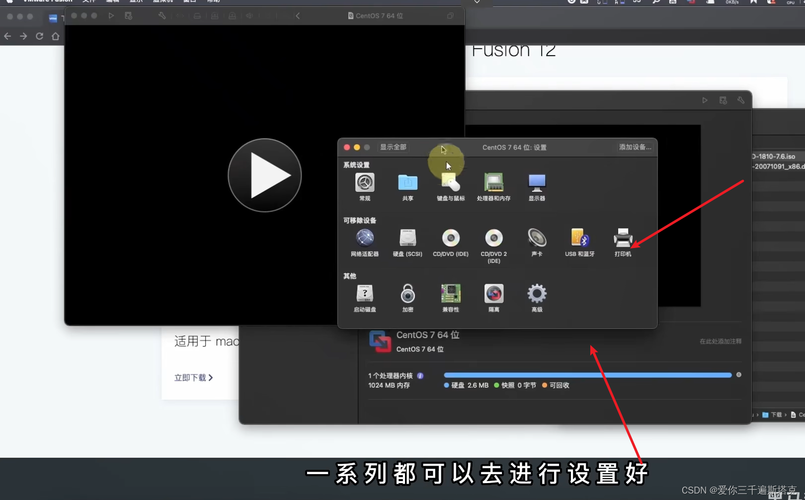Click play icon in CentOS window toolbar
This screenshot has height=500, width=805.
click(x=111, y=16)
